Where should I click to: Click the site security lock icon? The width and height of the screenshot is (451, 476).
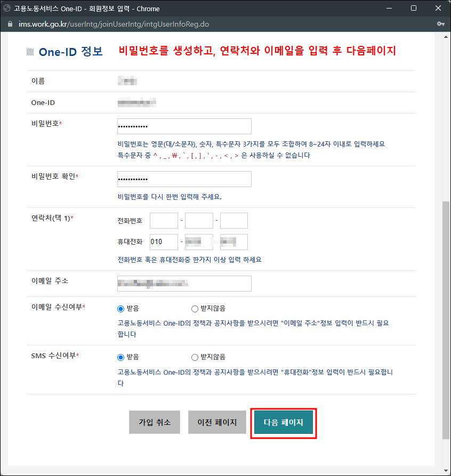pyautogui.click(x=10, y=24)
